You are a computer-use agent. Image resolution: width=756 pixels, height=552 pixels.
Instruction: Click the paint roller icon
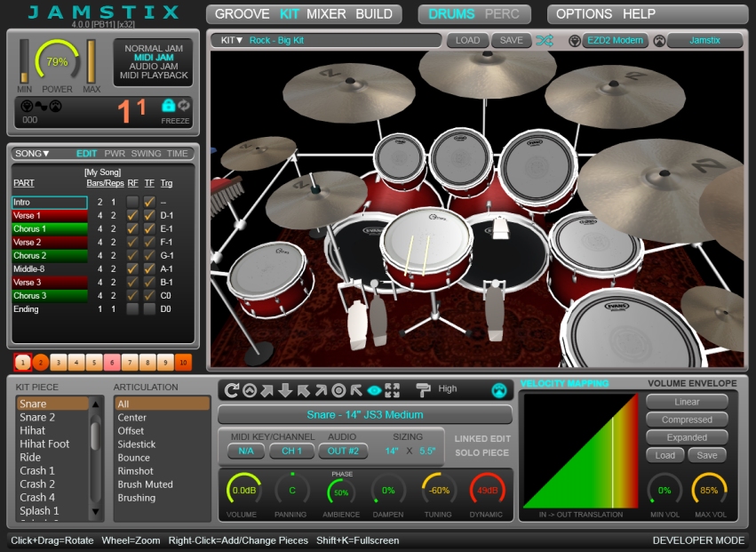(423, 390)
